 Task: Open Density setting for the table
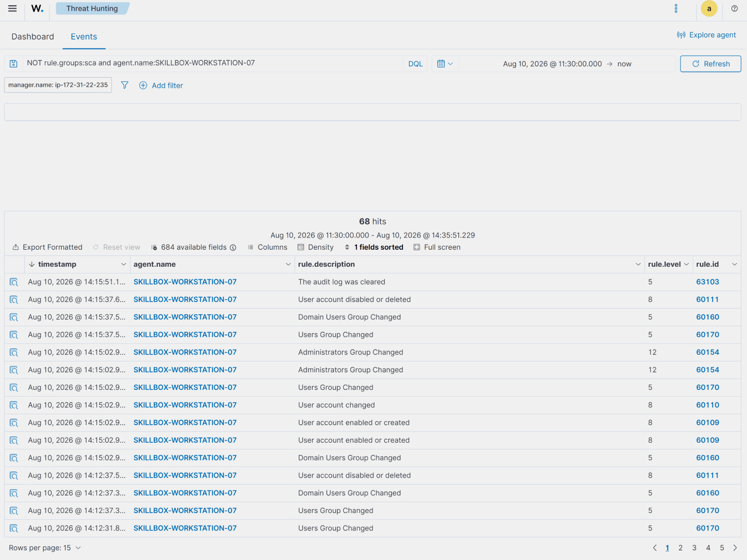coord(315,247)
